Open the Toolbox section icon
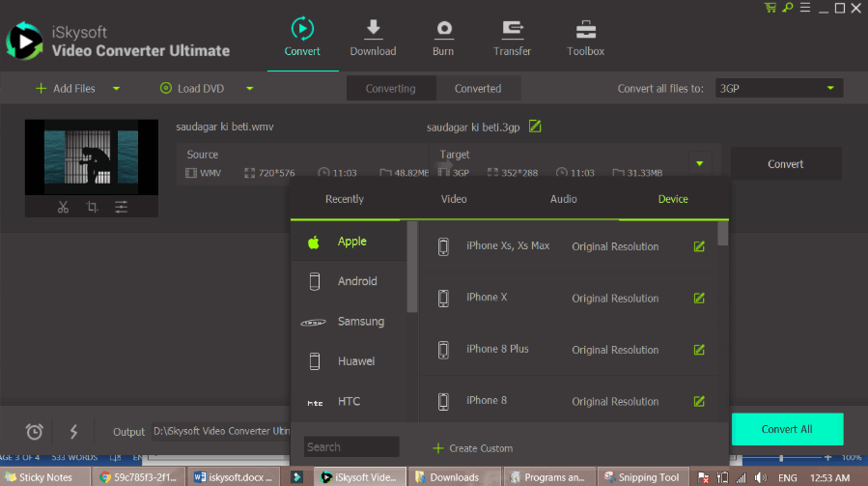This screenshot has height=486, width=868. click(x=586, y=29)
